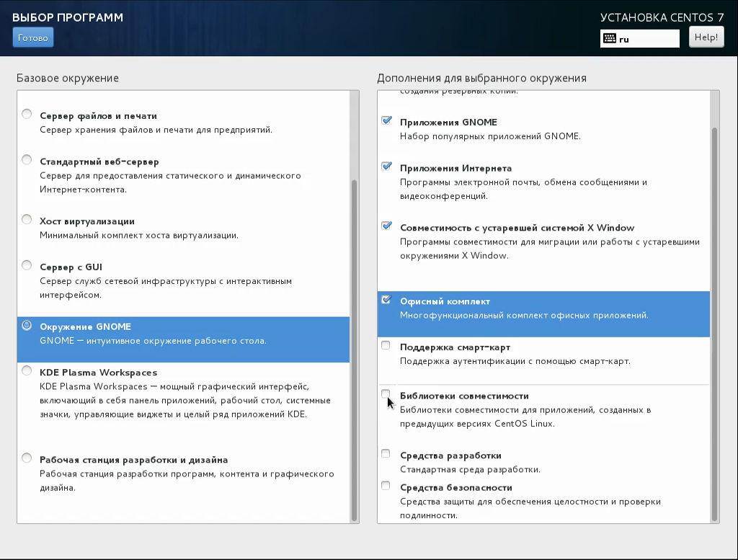Click the Приложения GNOME label
This screenshot has width=738, height=560.
[448, 123]
